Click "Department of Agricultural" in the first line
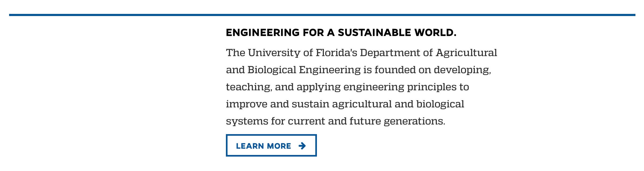The height and width of the screenshot is (171, 644). click(x=428, y=53)
